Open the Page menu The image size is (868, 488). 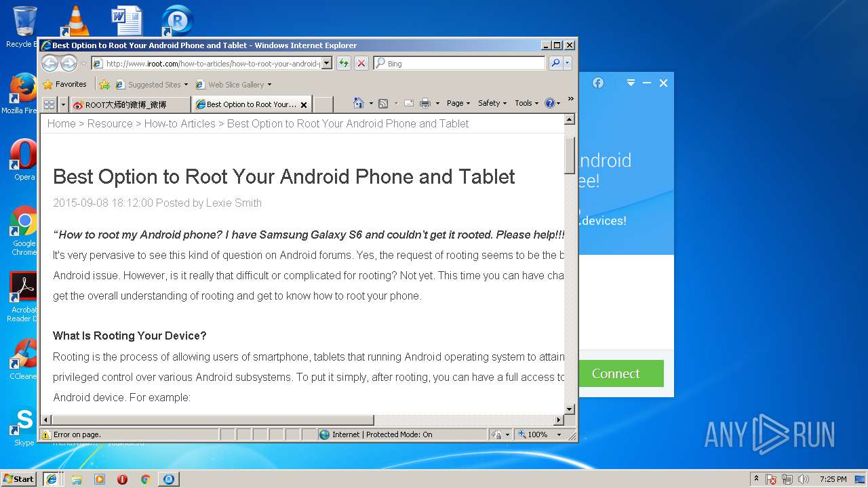coord(458,103)
